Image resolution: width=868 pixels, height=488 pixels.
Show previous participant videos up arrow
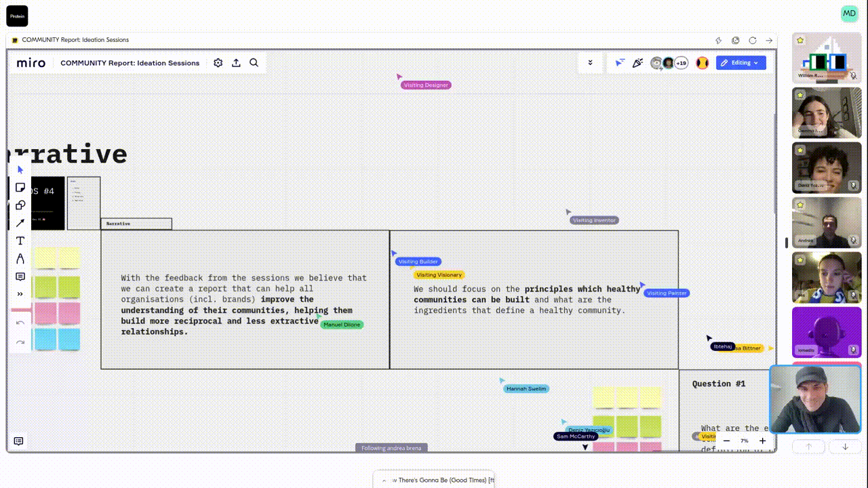point(809,447)
